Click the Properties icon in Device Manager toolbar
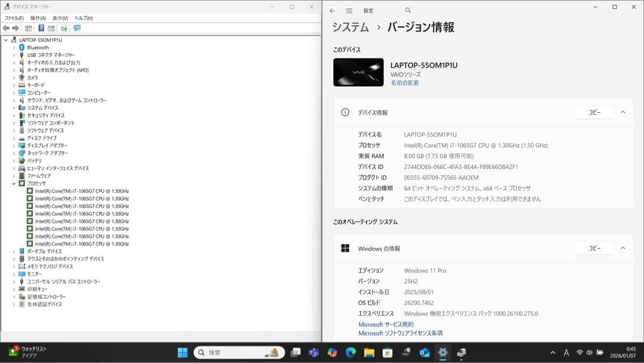 50,28
